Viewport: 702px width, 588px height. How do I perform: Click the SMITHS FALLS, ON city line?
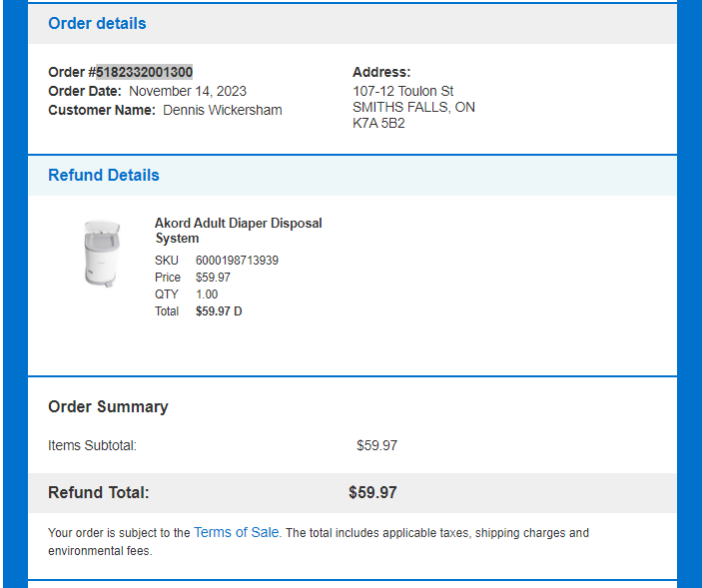(413, 107)
